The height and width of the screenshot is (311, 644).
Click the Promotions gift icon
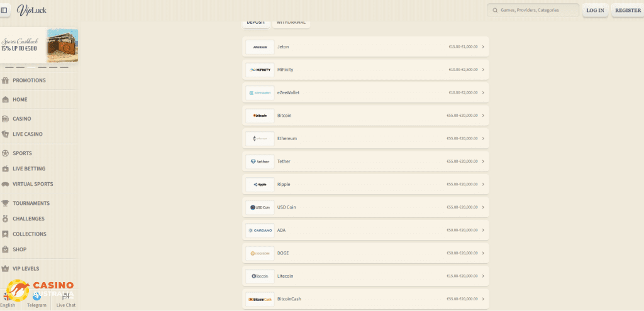coord(5,80)
